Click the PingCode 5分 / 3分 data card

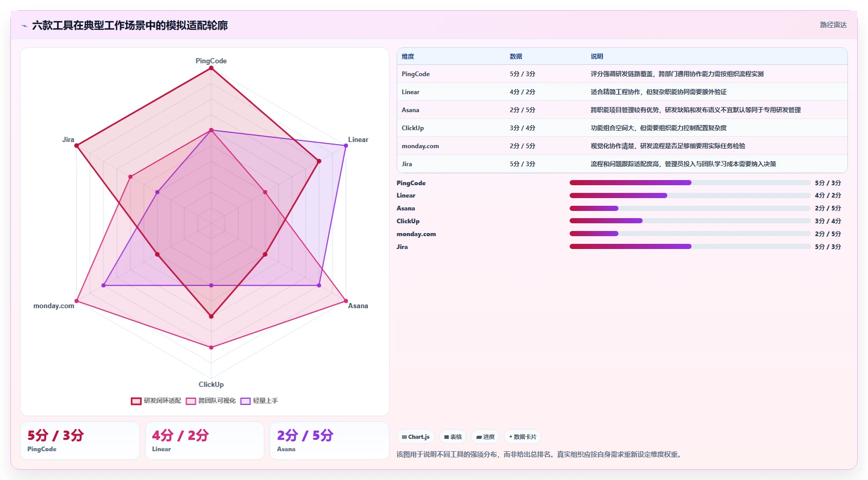tap(80, 440)
